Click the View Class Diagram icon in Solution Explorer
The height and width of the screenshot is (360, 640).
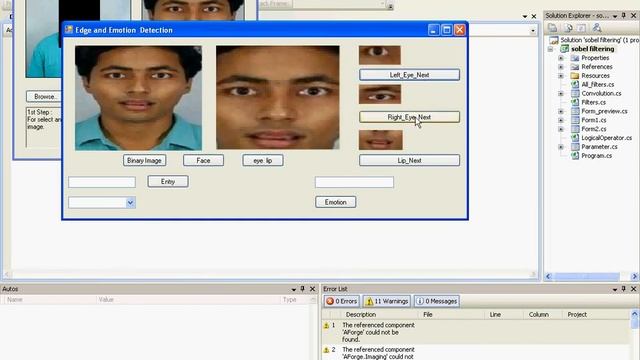coord(597,28)
